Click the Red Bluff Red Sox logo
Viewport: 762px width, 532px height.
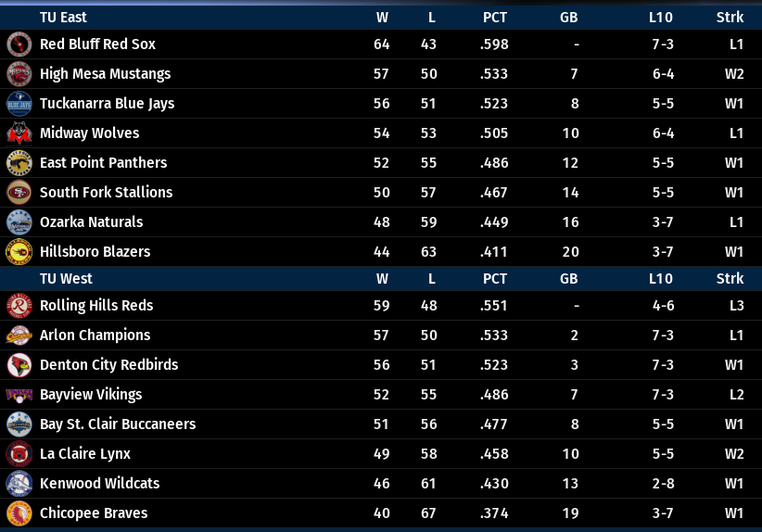(19, 44)
